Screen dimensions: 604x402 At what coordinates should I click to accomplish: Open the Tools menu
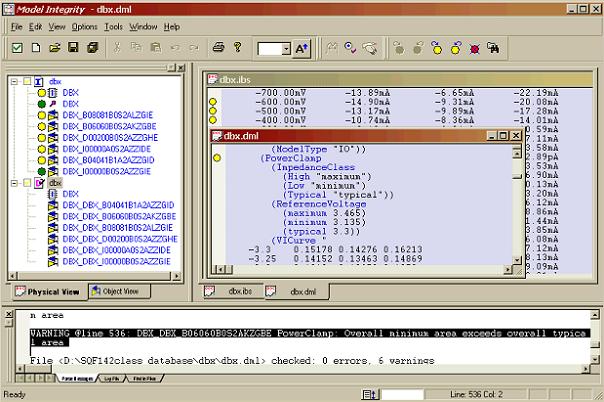[113, 27]
